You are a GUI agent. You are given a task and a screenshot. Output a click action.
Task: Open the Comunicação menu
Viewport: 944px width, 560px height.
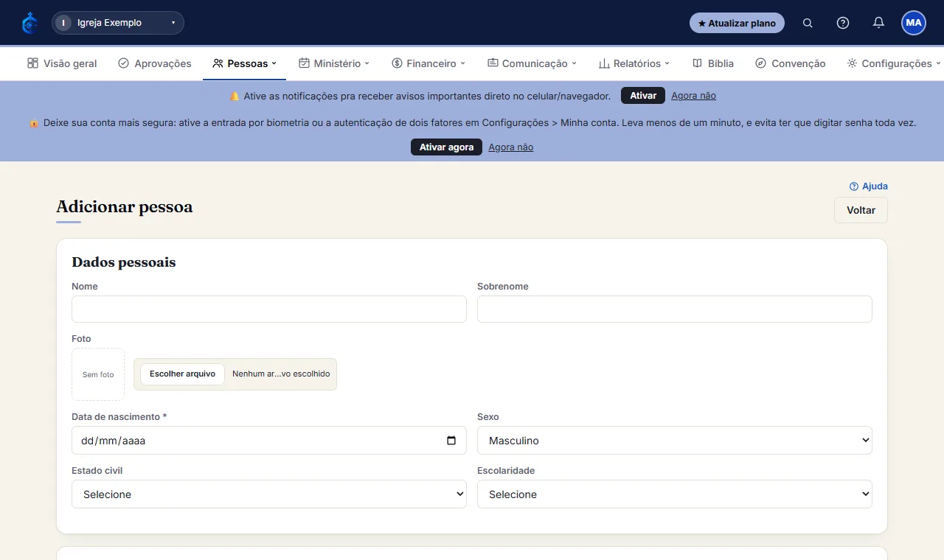(532, 63)
